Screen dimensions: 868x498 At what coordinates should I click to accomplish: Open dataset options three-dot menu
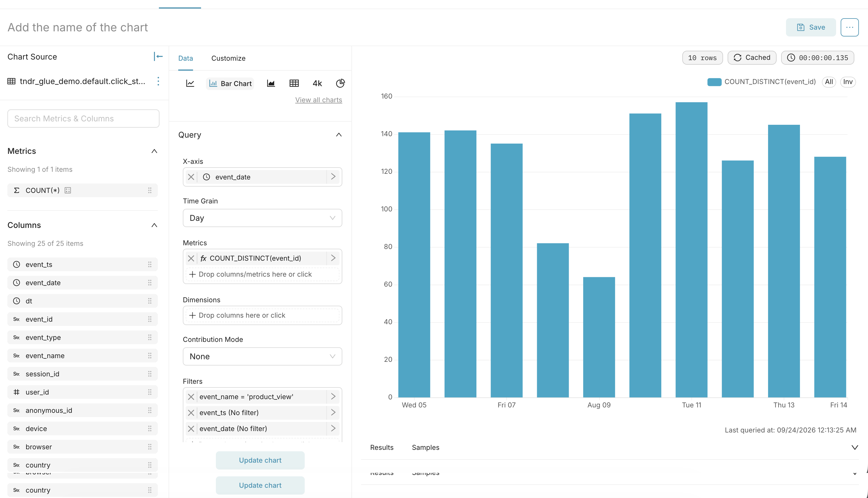[x=158, y=81]
